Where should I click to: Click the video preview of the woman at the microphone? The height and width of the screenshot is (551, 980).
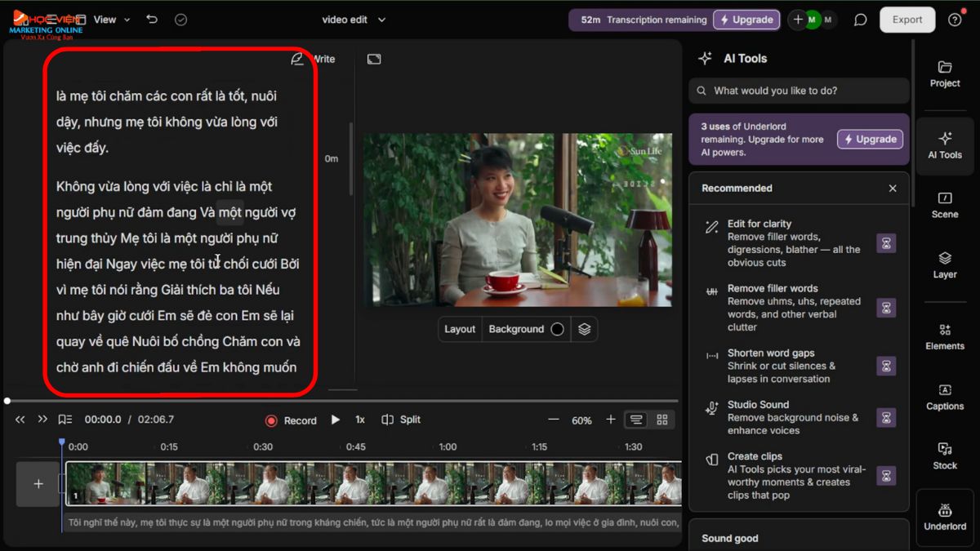[x=517, y=220]
